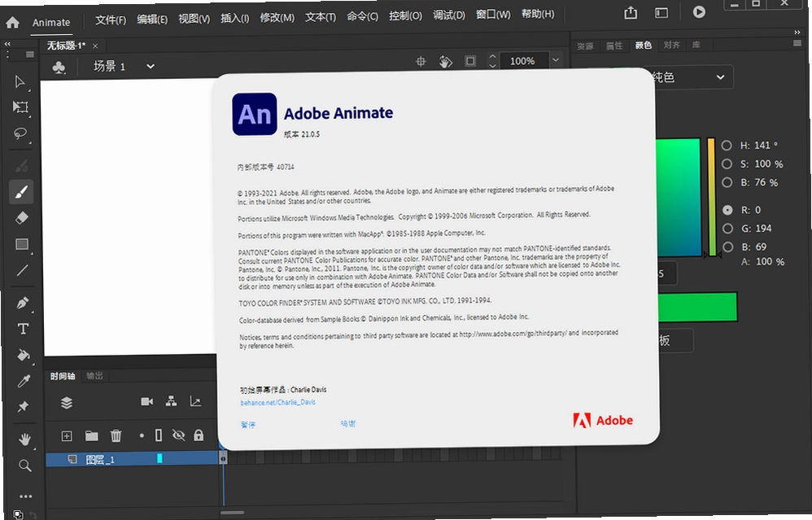The width and height of the screenshot is (812, 520).
Task: Select the G green radio button
Action: pos(727,229)
